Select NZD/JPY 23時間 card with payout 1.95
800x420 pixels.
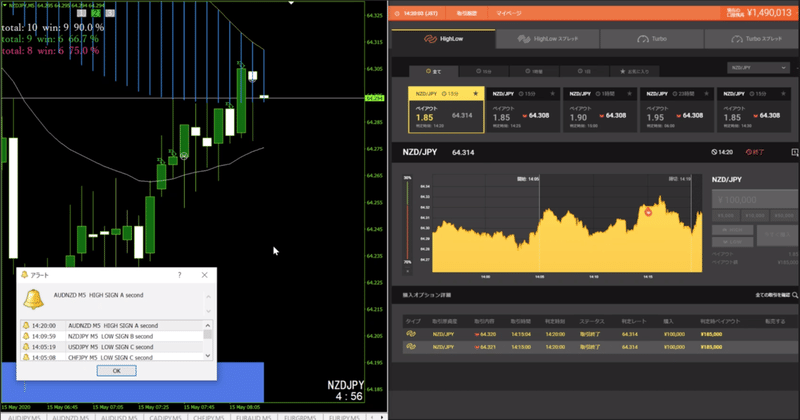[677, 110]
